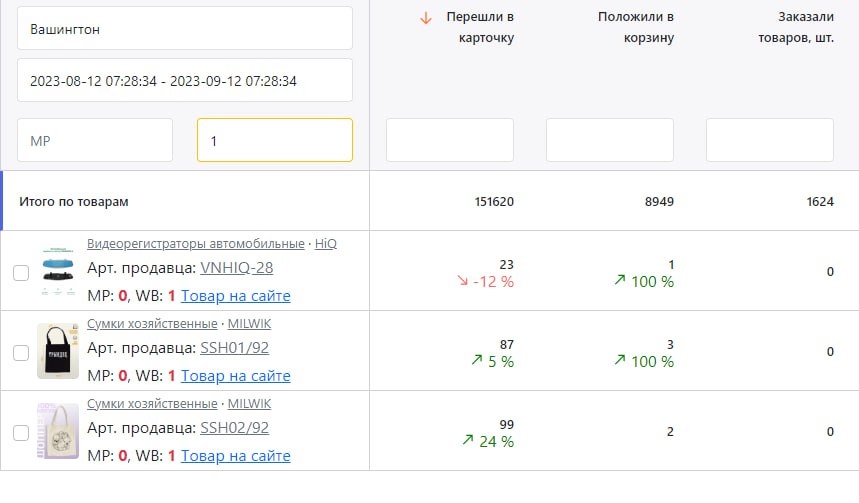Follow the HiQ brand link
The image size is (859, 503).
point(326,244)
